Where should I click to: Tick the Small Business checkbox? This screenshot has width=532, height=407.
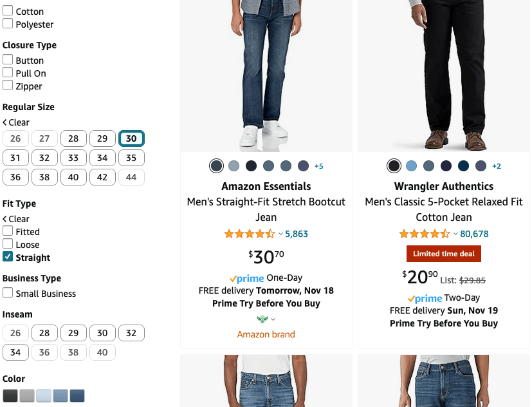[8, 293]
